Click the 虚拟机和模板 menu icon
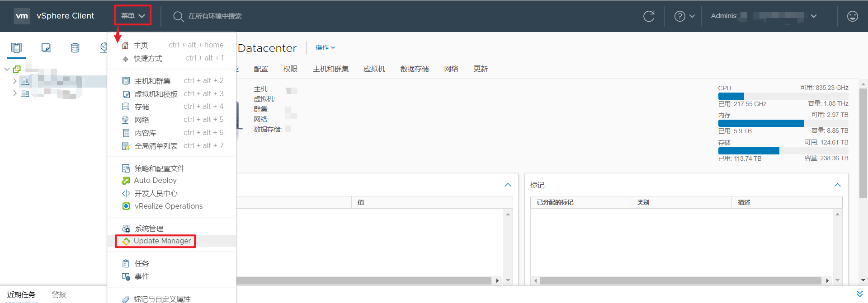This screenshot has width=868, height=303. click(x=126, y=94)
